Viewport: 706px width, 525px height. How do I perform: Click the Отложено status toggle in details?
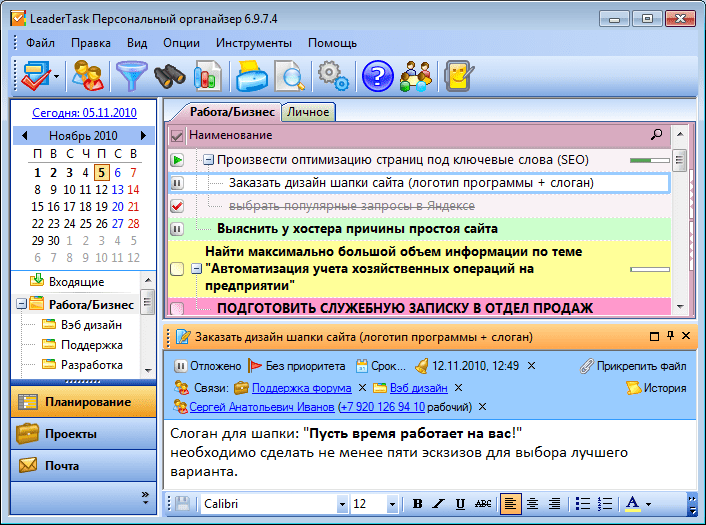pyautogui.click(x=208, y=366)
